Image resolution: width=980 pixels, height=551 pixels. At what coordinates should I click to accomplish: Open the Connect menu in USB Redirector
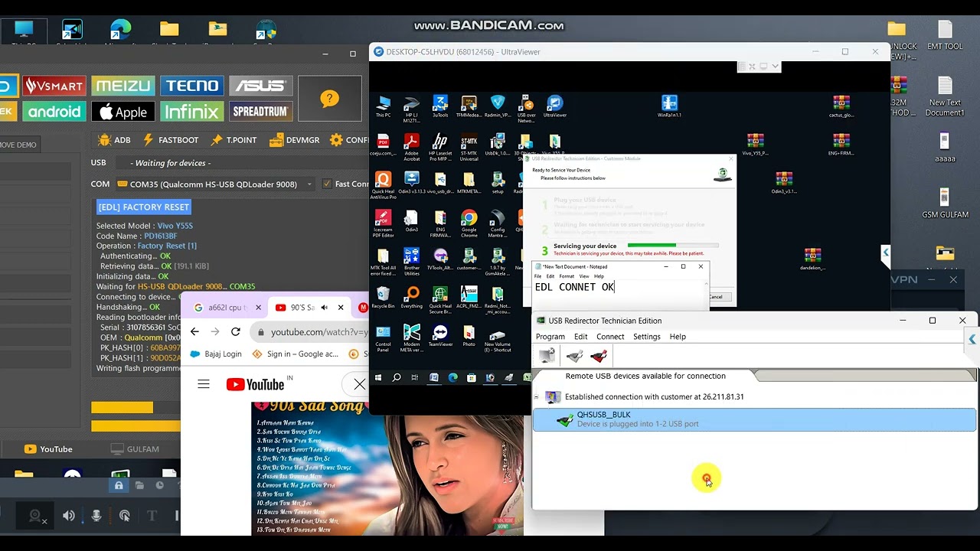(x=610, y=337)
